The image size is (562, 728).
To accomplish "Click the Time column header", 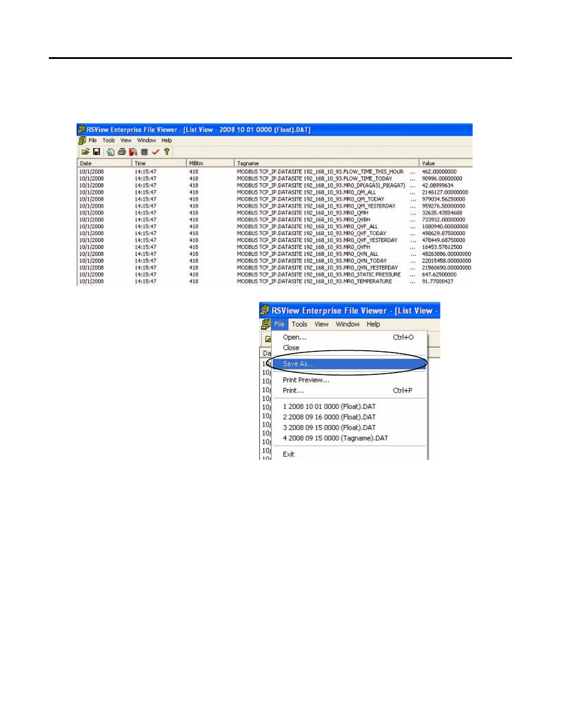I will 159,163.
